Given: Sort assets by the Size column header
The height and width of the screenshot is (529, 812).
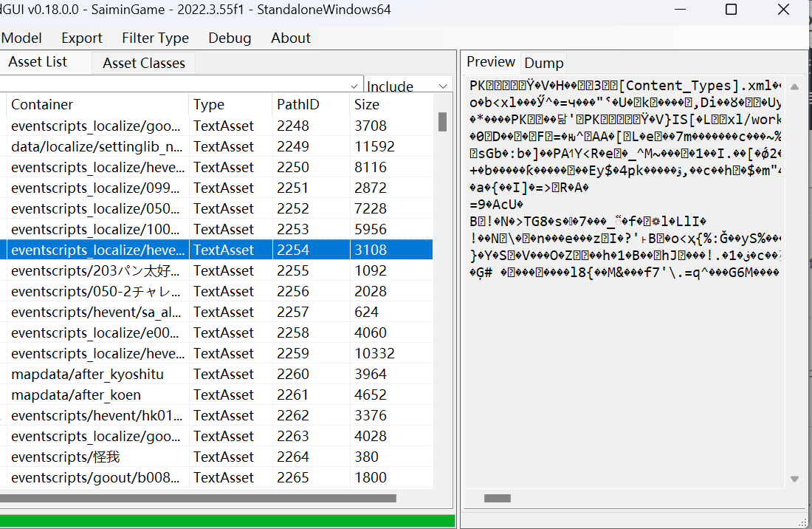Looking at the screenshot, I should (367, 105).
